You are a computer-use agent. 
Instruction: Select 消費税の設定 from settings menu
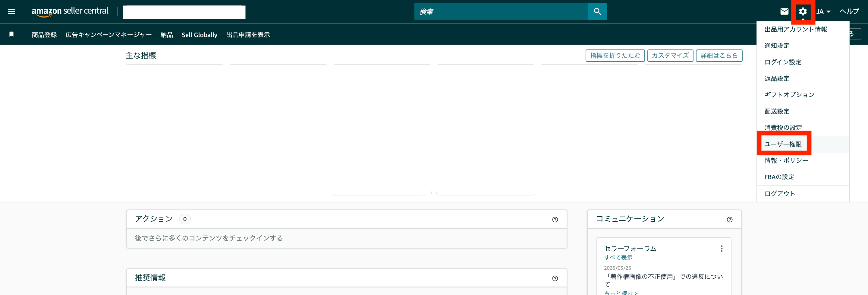(803, 127)
